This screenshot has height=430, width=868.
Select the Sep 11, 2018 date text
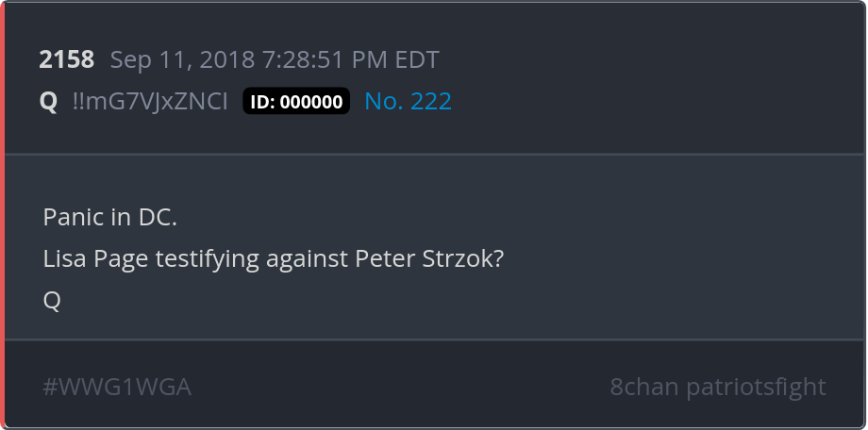coord(183,59)
